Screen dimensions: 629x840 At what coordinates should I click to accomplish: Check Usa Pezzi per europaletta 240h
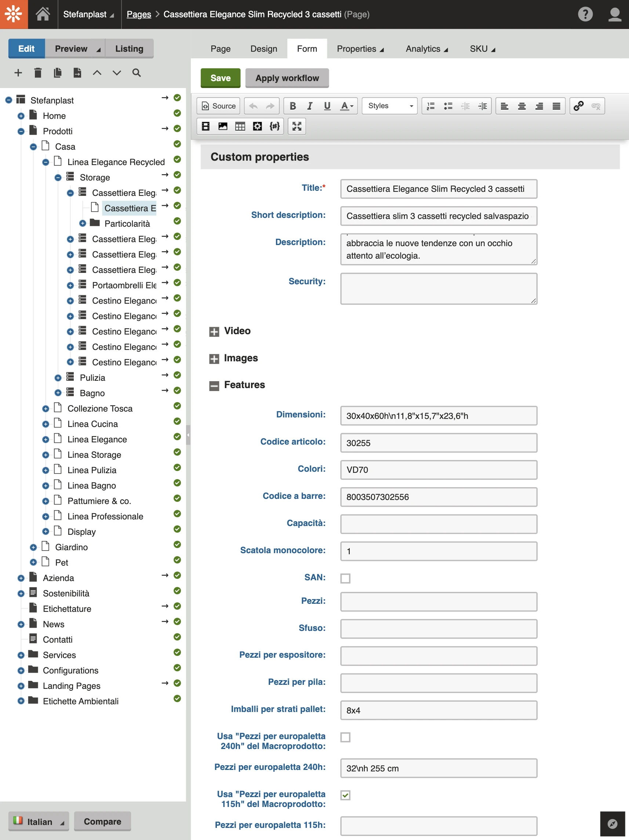point(345,737)
